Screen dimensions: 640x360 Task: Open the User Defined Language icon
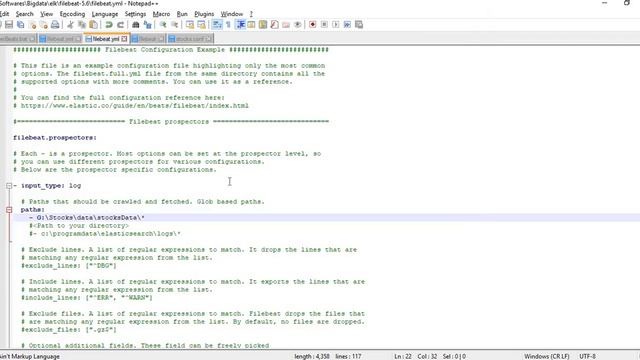[x=251, y=25]
